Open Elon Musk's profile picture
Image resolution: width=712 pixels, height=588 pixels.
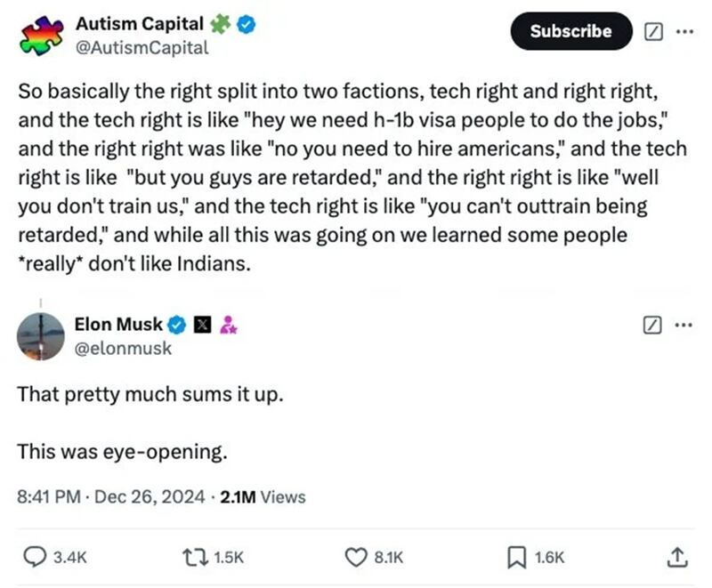tap(41, 336)
